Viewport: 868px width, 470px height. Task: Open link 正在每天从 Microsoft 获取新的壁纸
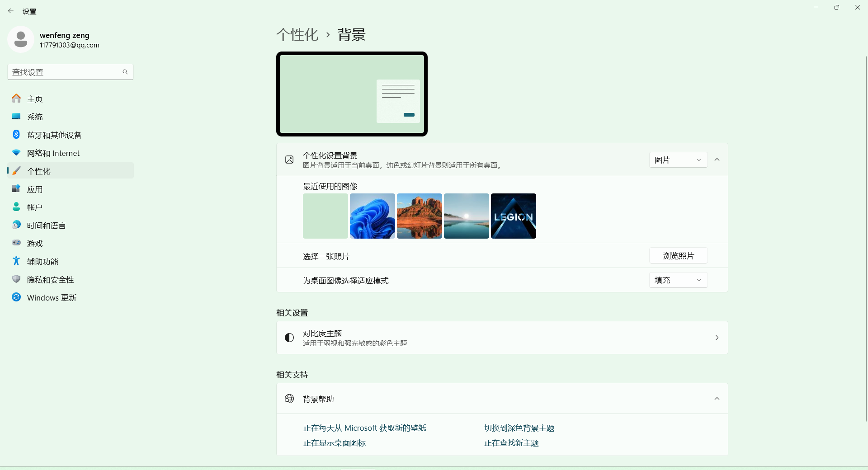[x=365, y=428]
